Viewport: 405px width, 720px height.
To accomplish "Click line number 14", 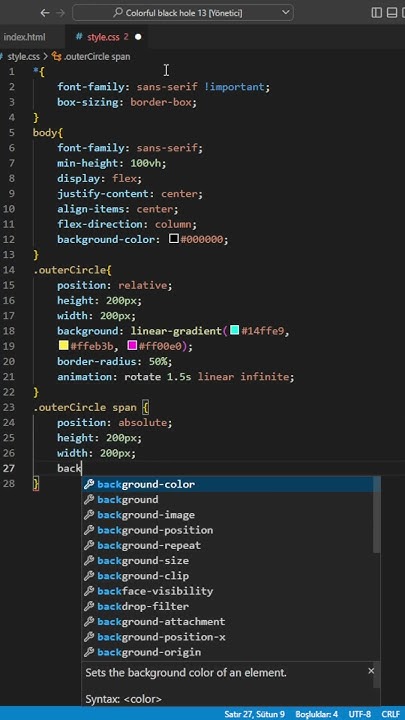I will tap(9, 270).
